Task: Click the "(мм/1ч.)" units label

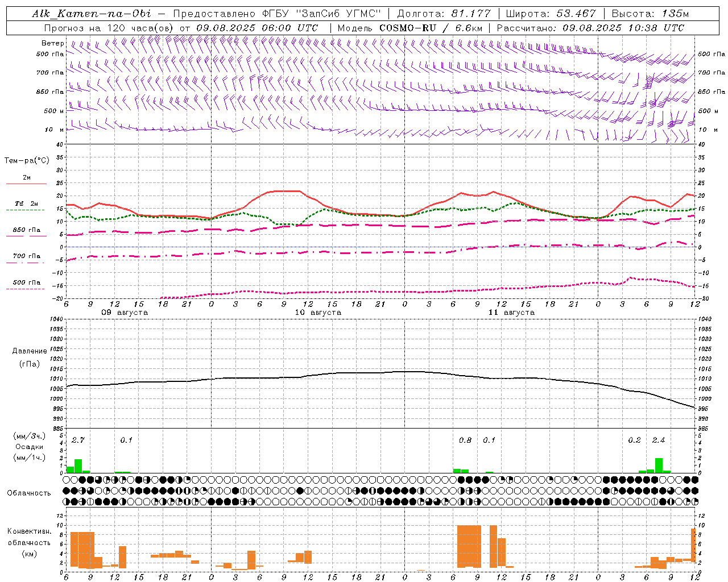Action: coord(29,458)
